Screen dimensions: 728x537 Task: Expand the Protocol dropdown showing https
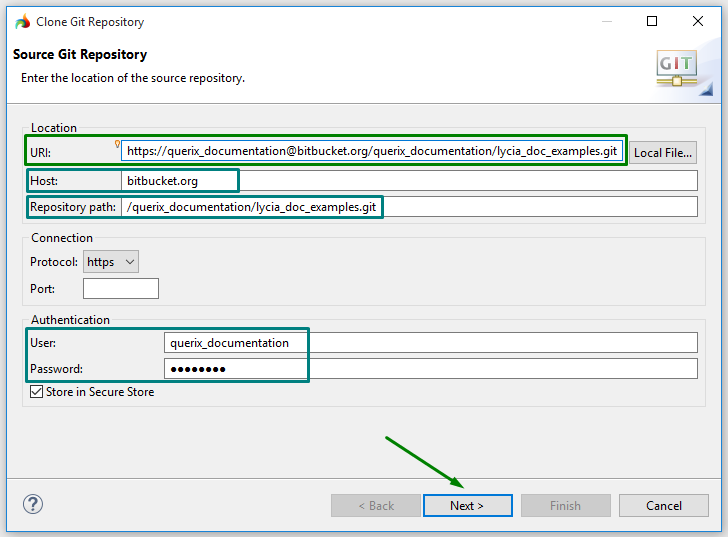(x=111, y=262)
